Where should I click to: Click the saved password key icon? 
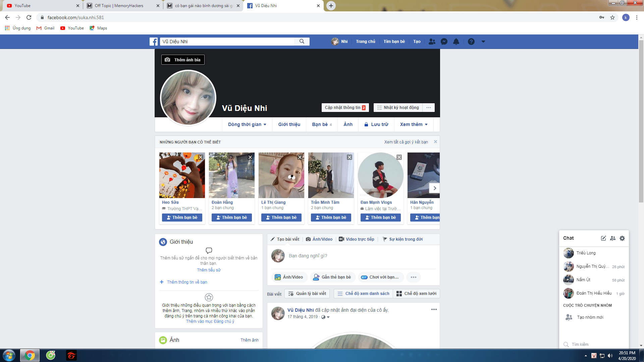[602, 17]
